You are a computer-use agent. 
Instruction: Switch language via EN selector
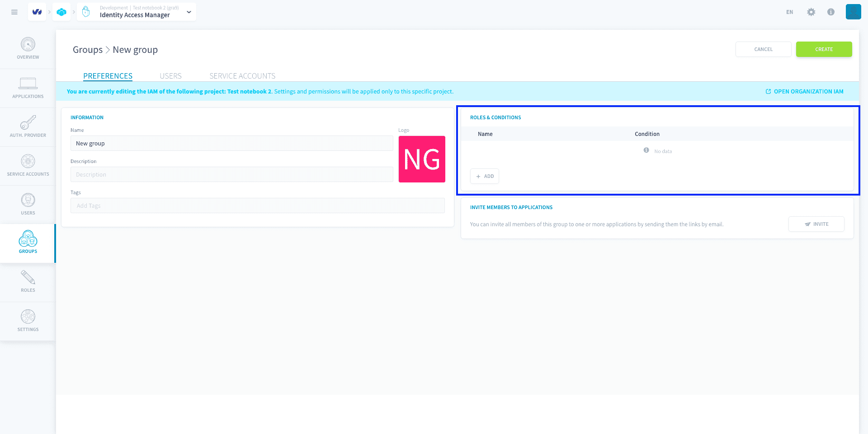pos(789,12)
